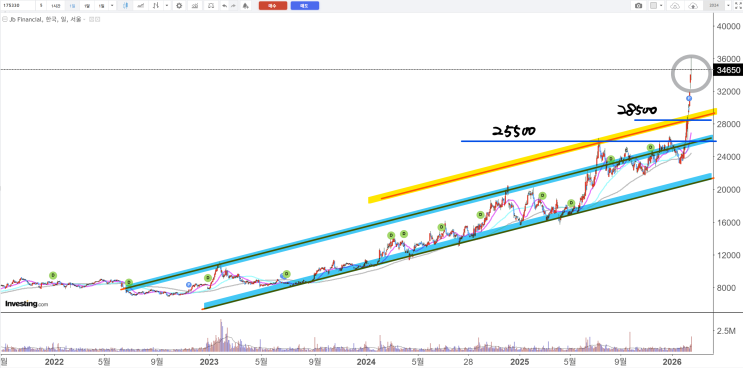Open the Investing.com logo link
Viewport: 743px width, 368px height.
pos(27,304)
